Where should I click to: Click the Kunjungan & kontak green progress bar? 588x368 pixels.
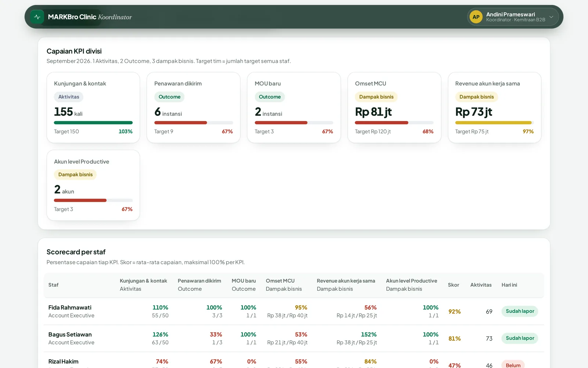click(x=93, y=123)
